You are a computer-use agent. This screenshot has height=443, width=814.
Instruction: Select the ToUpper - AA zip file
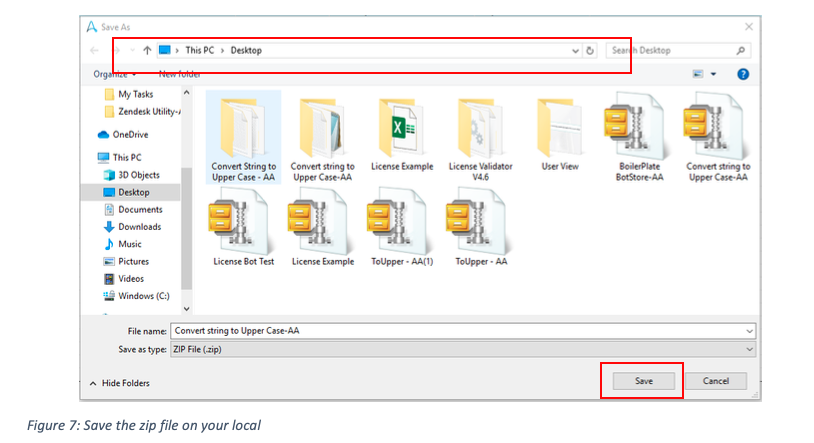(481, 229)
